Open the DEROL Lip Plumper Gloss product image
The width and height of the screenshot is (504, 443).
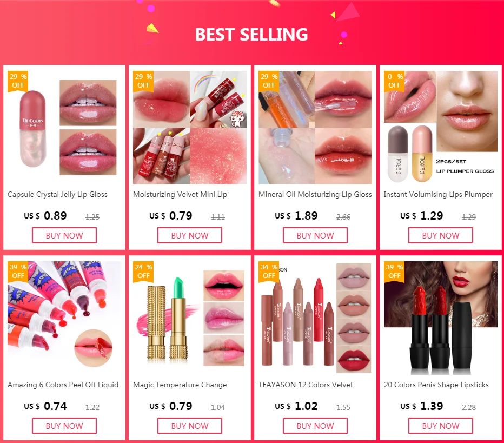coord(441,128)
